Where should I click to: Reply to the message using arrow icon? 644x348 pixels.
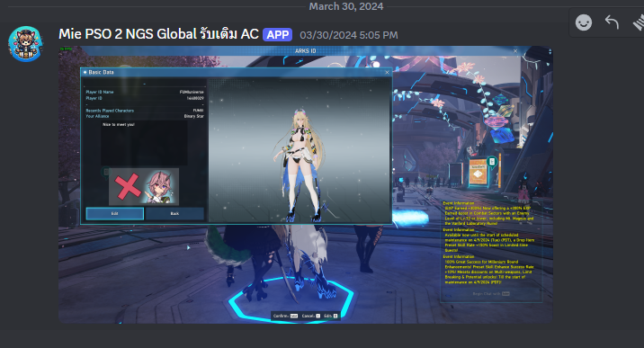click(x=612, y=22)
